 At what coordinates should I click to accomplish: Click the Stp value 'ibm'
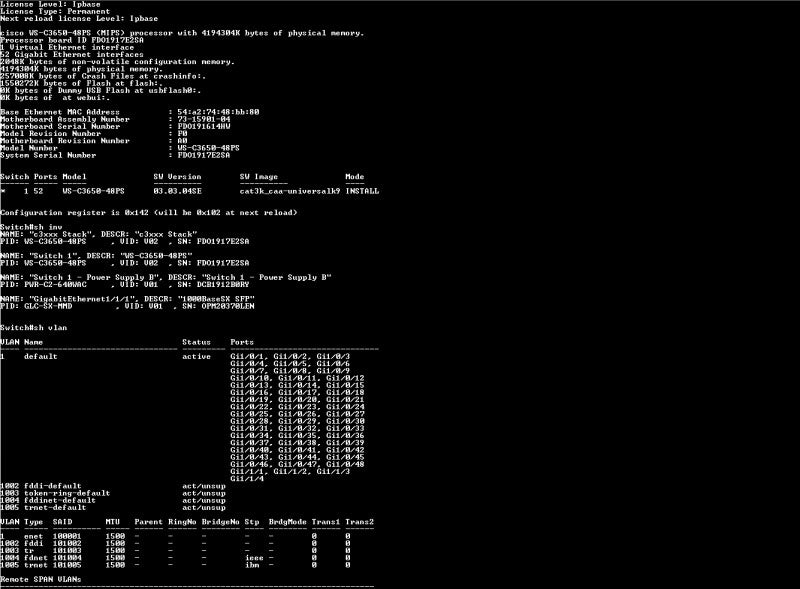(x=252, y=565)
